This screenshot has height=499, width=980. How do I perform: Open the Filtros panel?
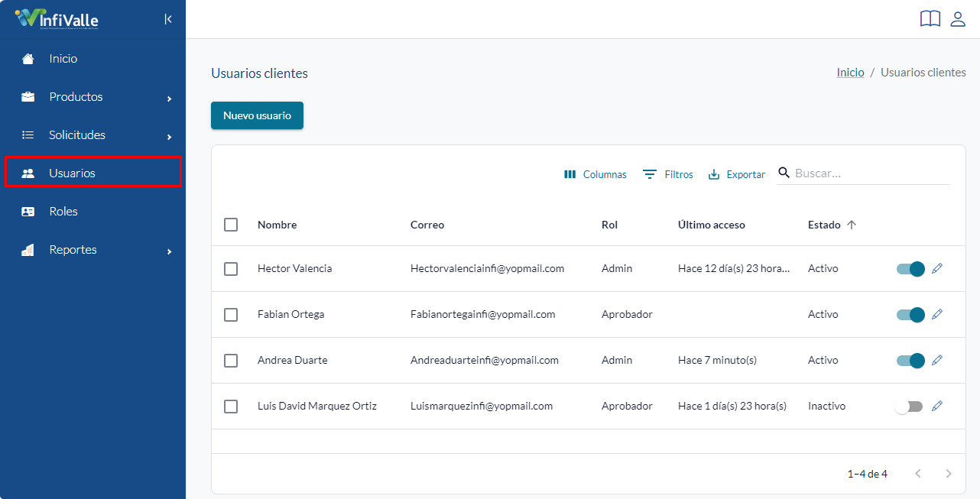(x=668, y=174)
